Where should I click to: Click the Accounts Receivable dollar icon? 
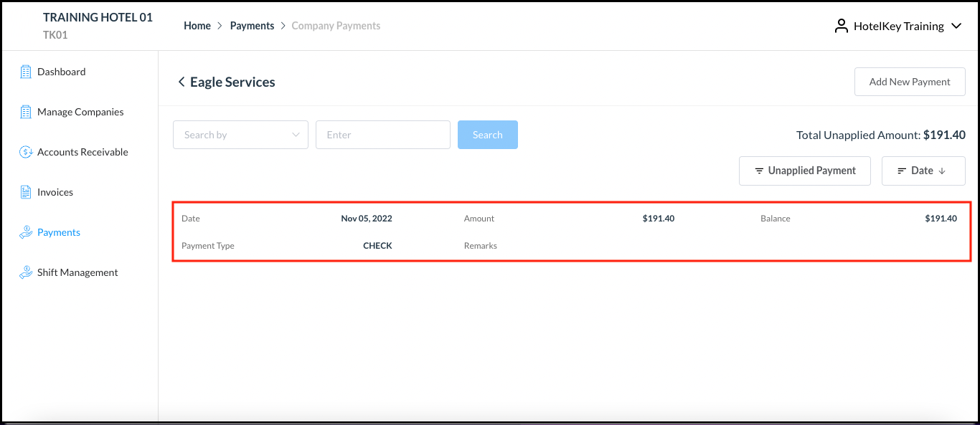(x=26, y=151)
